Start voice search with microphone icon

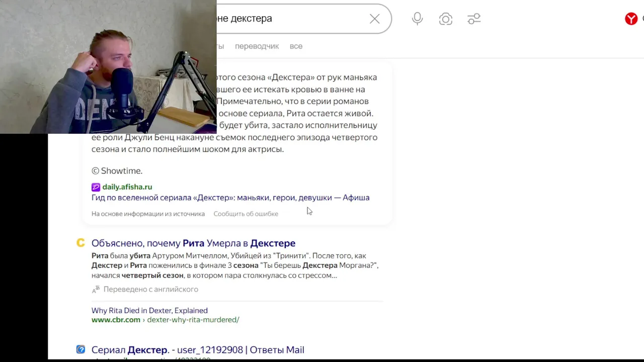tap(417, 19)
